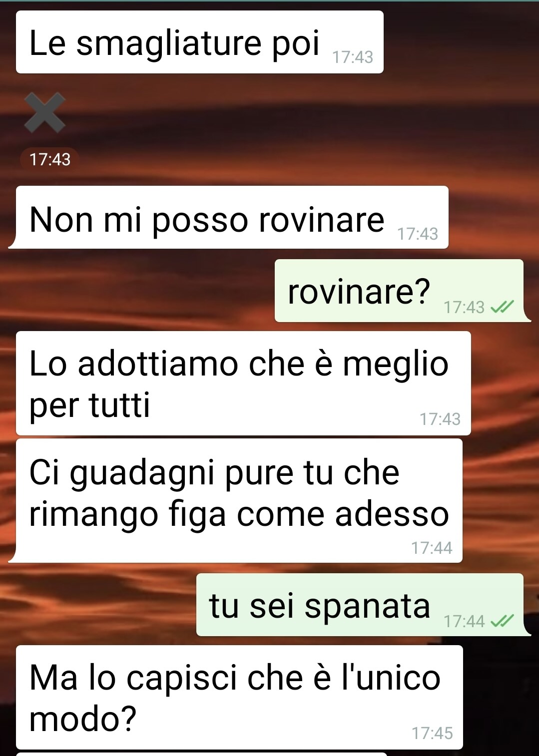The image size is (539, 756).
Task: Select the 'Le smagliature poi' message
Action: point(200,42)
